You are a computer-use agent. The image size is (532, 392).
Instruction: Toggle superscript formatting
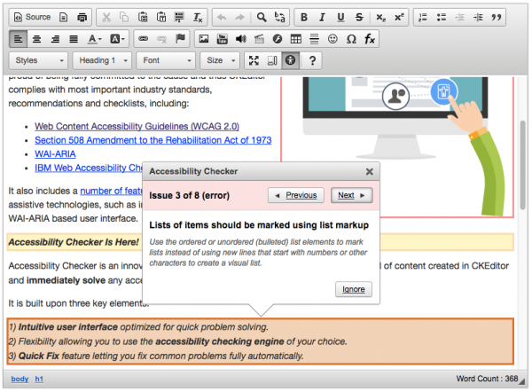coord(399,17)
